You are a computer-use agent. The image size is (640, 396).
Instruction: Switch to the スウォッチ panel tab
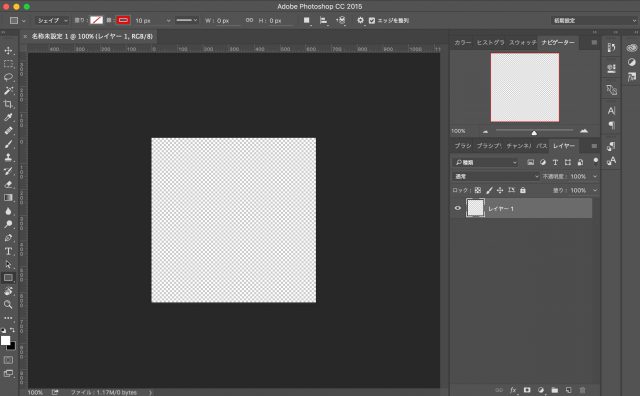[522, 42]
